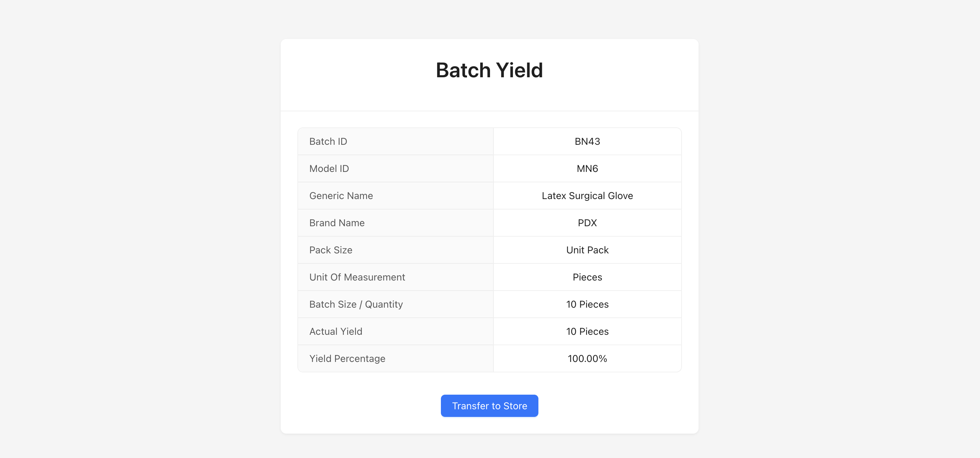This screenshot has width=980, height=458.
Task: Select the 10 Pieces actual yield value
Action: tap(587, 331)
